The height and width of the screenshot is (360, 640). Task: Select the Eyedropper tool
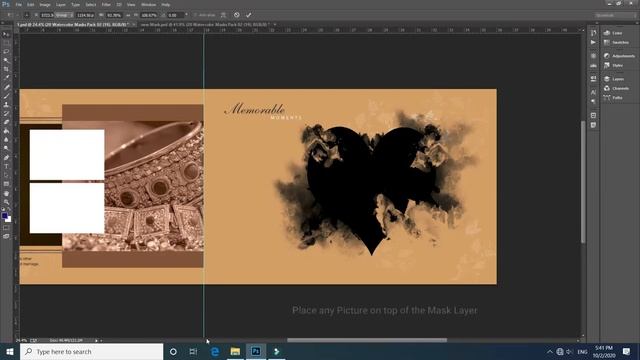pos(6,78)
